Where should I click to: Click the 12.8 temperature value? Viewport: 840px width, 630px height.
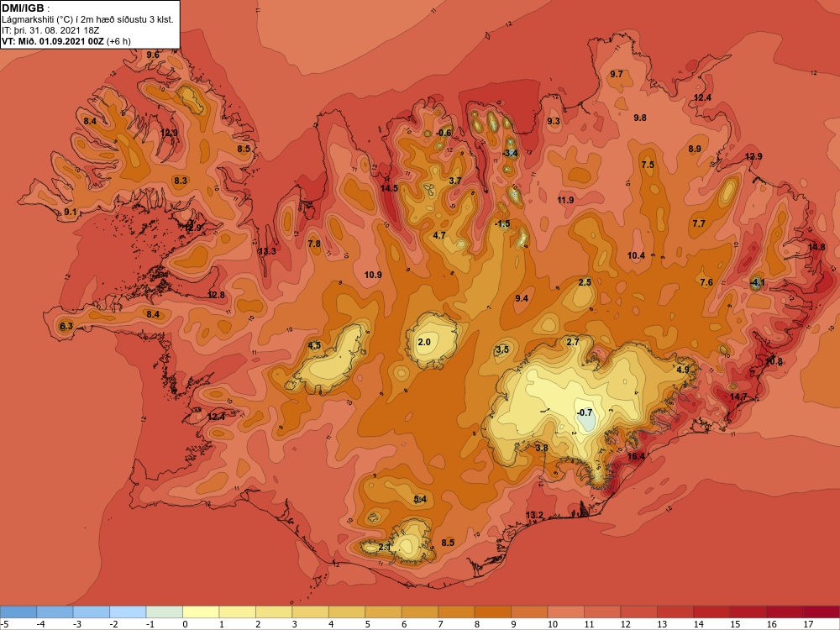pyautogui.click(x=216, y=295)
